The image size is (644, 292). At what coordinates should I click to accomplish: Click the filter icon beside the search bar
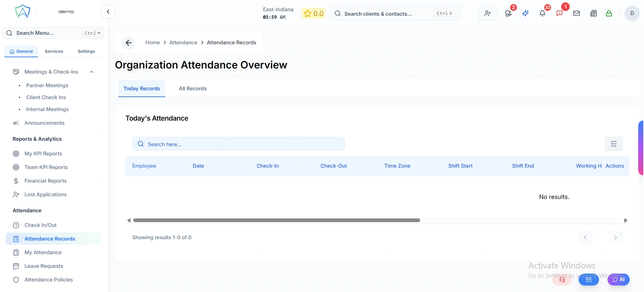click(613, 144)
